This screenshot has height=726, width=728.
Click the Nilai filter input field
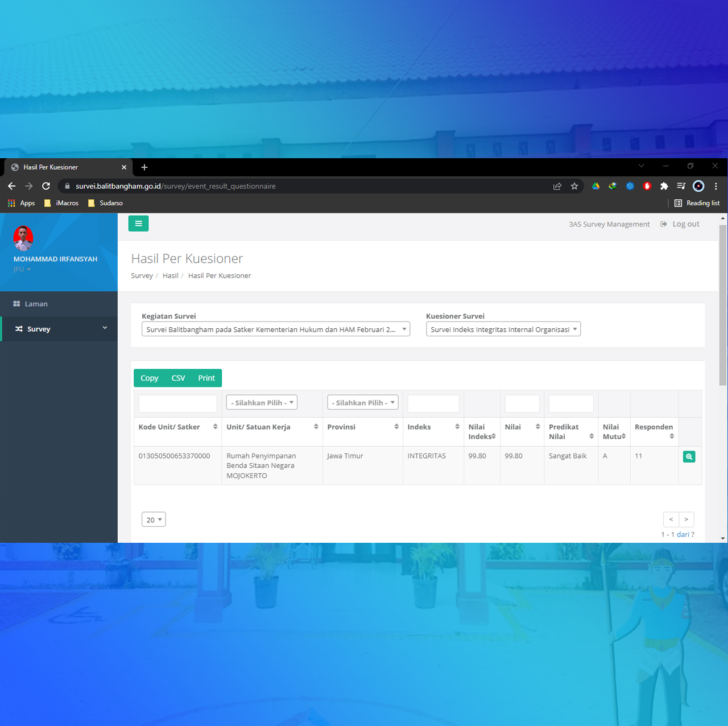pos(522,403)
